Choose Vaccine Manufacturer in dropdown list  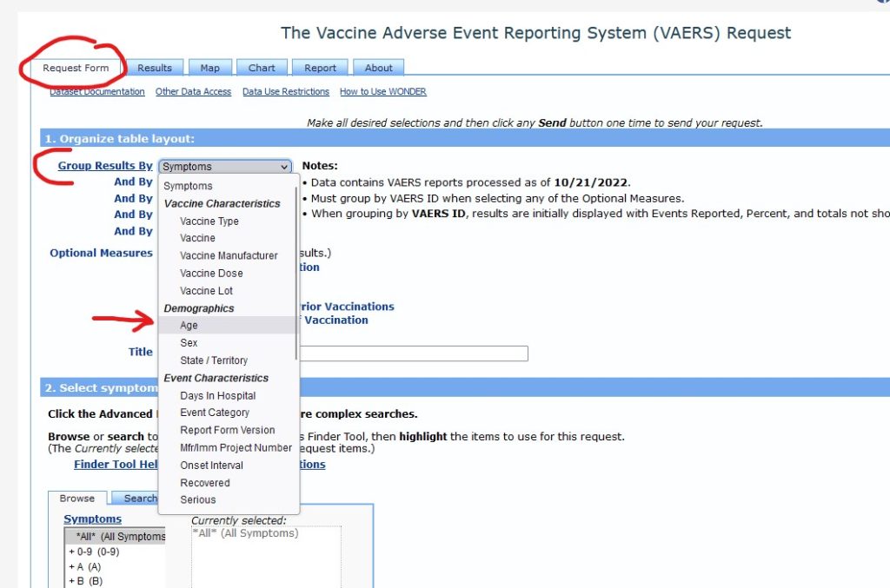pos(229,256)
